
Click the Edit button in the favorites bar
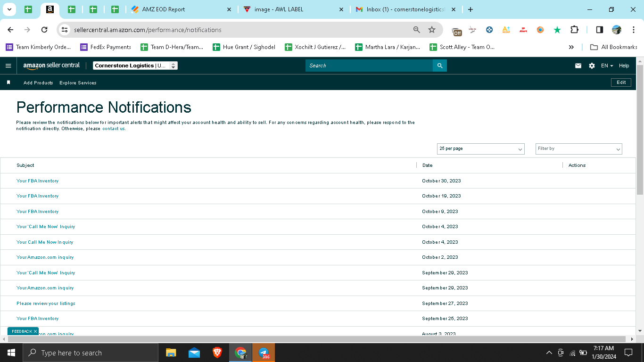(x=621, y=82)
